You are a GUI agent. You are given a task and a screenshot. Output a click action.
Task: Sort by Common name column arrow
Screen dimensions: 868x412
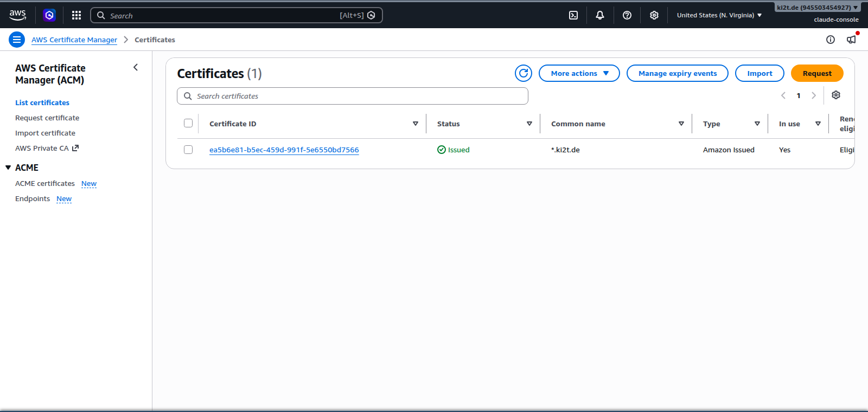(x=681, y=124)
